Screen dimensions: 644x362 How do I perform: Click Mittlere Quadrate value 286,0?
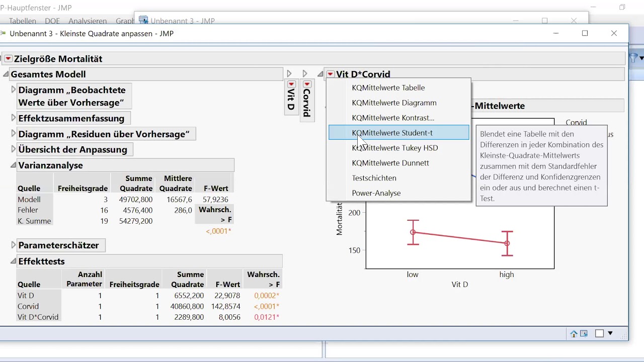tap(183, 210)
